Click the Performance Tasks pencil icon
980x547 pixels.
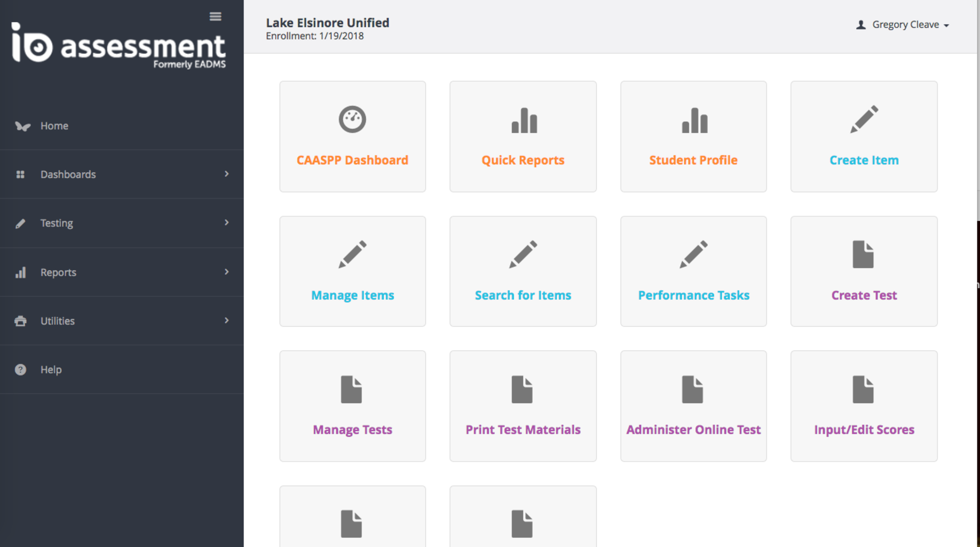point(693,254)
